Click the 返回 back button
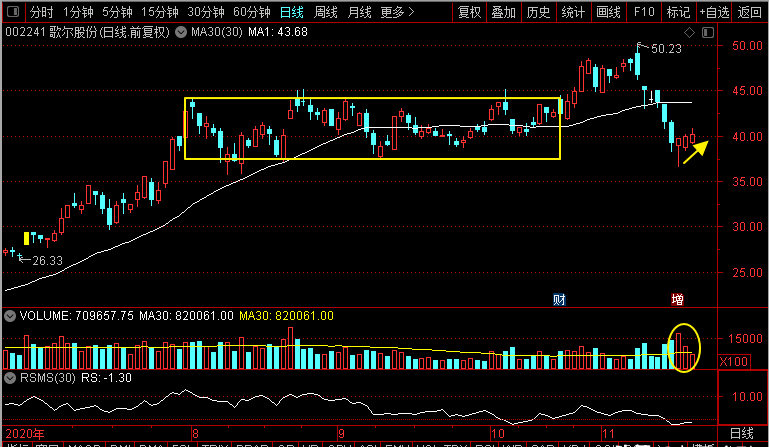Screen dimensions: 770x447 [749, 13]
